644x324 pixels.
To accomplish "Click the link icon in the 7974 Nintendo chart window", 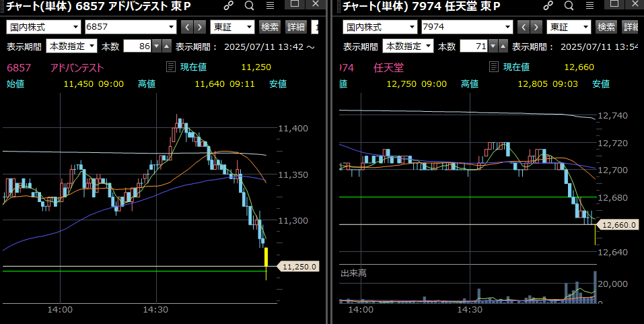I will point(548,5).
